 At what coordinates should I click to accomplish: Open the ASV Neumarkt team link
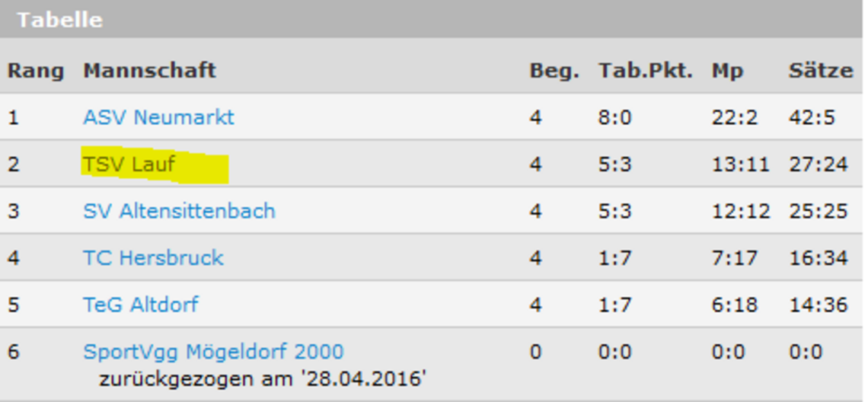pos(158,117)
